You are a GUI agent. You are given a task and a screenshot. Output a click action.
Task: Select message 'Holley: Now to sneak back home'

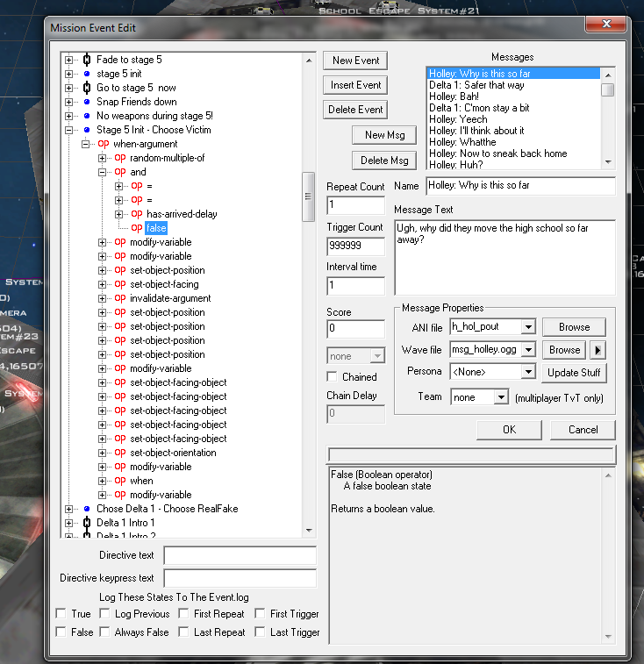pyautogui.click(x=497, y=154)
